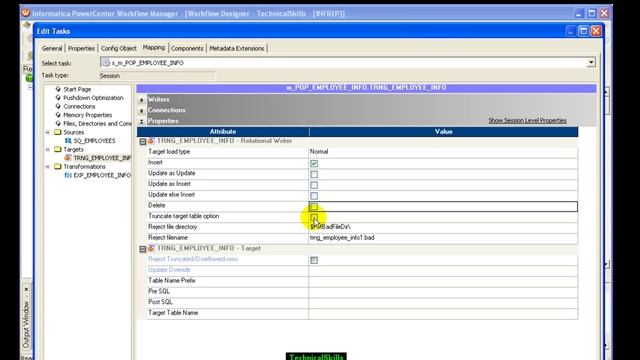Viewport: 640px width, 360px height.
Task: Open Show Session Level Properties link
Action: [527, 120]
